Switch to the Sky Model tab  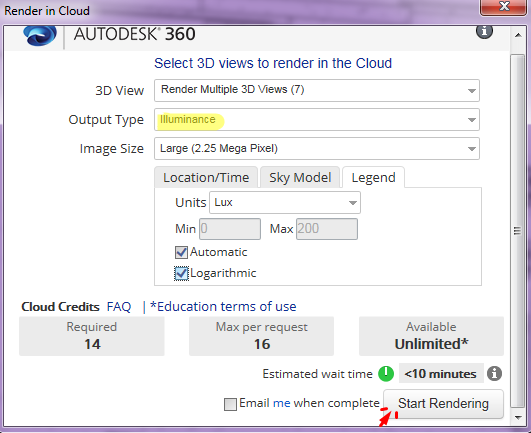(x=300, y=177)
